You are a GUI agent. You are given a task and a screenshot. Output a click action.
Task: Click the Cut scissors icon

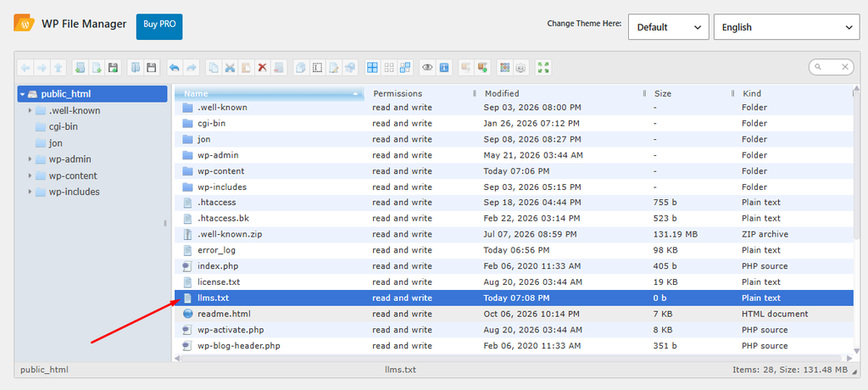(x=230, y=68)
